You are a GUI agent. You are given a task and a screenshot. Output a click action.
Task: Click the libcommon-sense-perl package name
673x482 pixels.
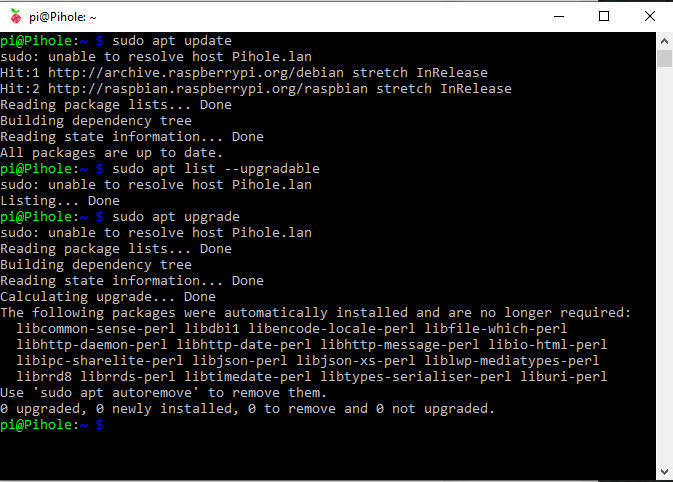96,329
